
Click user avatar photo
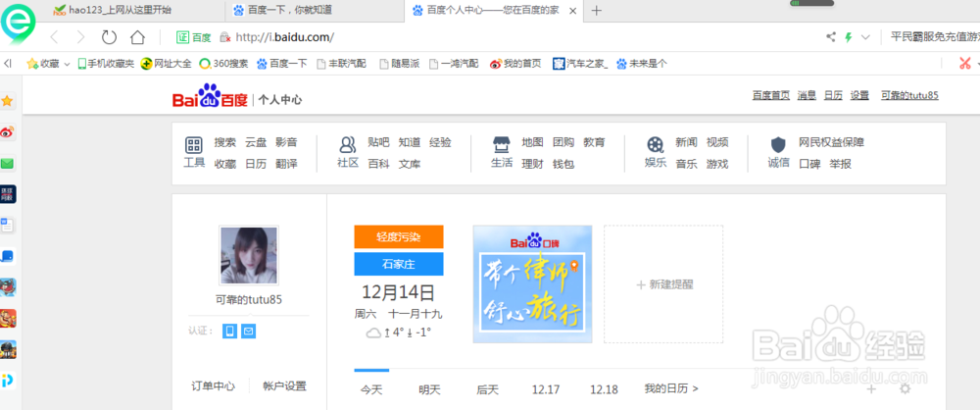(249, 255)
